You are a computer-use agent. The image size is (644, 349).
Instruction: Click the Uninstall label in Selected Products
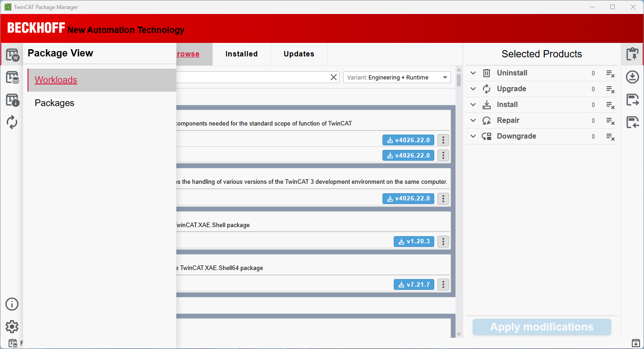(512, 73)
